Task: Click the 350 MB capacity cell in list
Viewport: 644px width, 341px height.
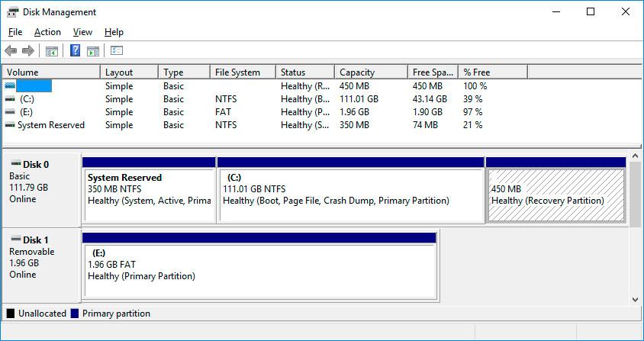Action: pyautogui.click(x=355, y=125)
